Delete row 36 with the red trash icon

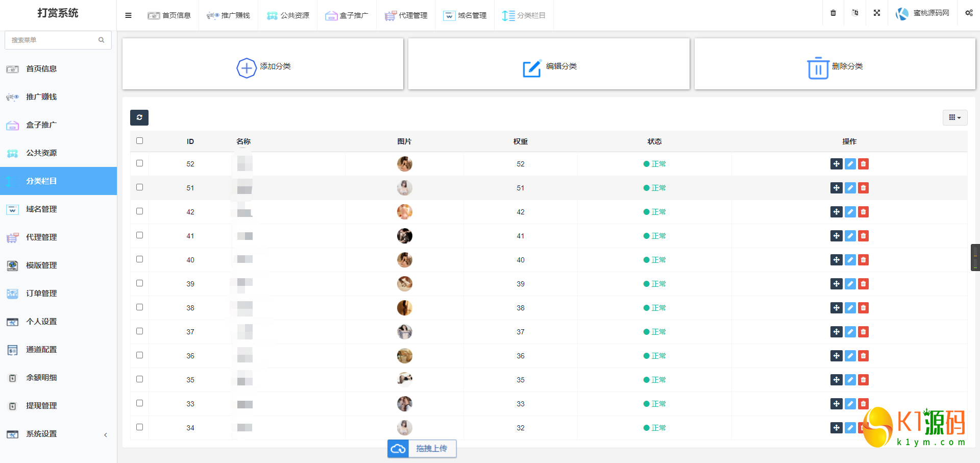(x=863, y=356)
